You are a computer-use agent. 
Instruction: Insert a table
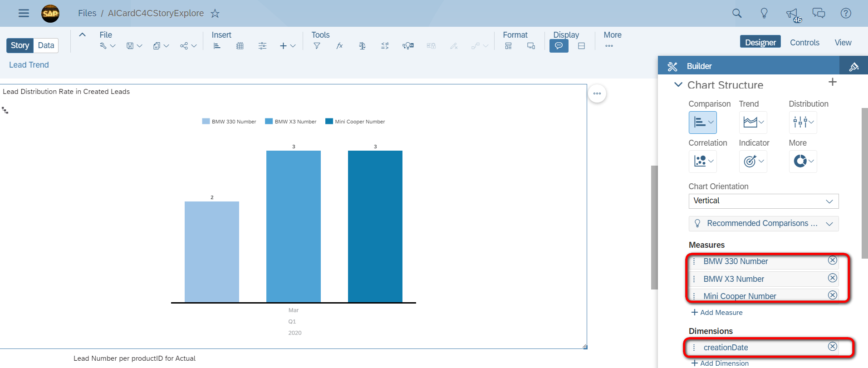click(x=240, y=46)
